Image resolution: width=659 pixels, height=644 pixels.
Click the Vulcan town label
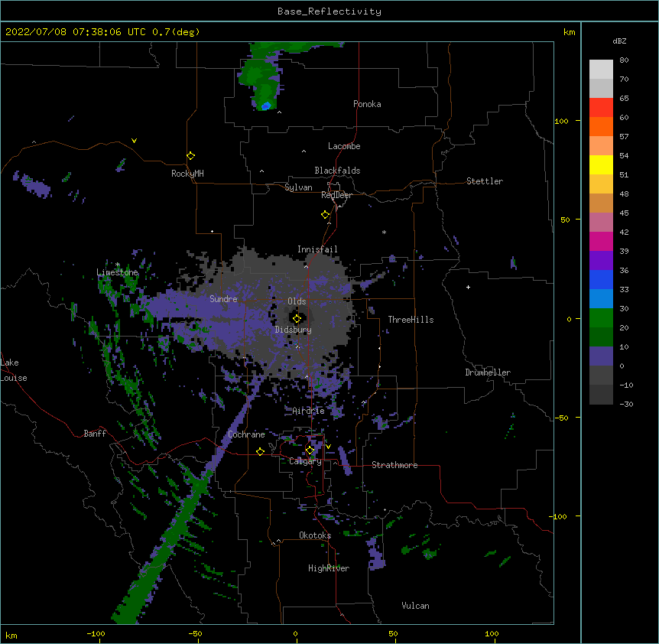click(x=415, y=606)
